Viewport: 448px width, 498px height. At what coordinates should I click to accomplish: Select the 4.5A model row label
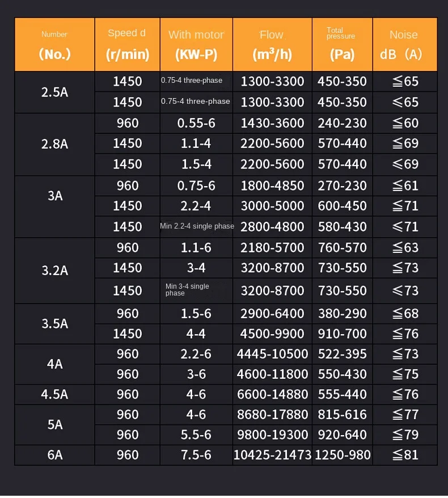[54, 394]
